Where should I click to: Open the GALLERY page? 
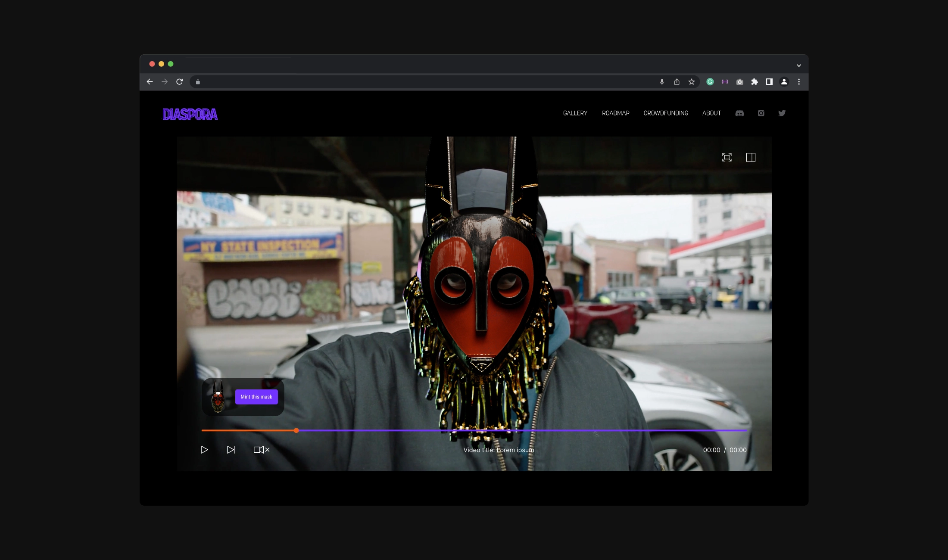point(575,113)
